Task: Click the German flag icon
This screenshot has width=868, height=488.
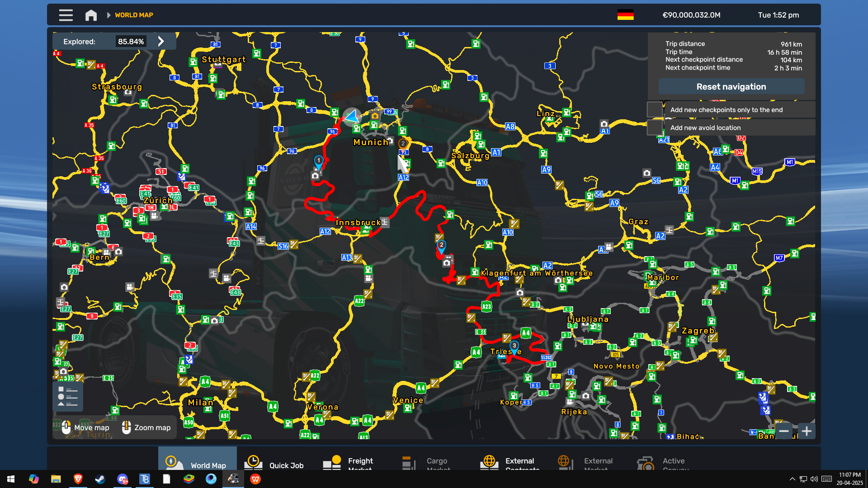Action: point(625,15)
